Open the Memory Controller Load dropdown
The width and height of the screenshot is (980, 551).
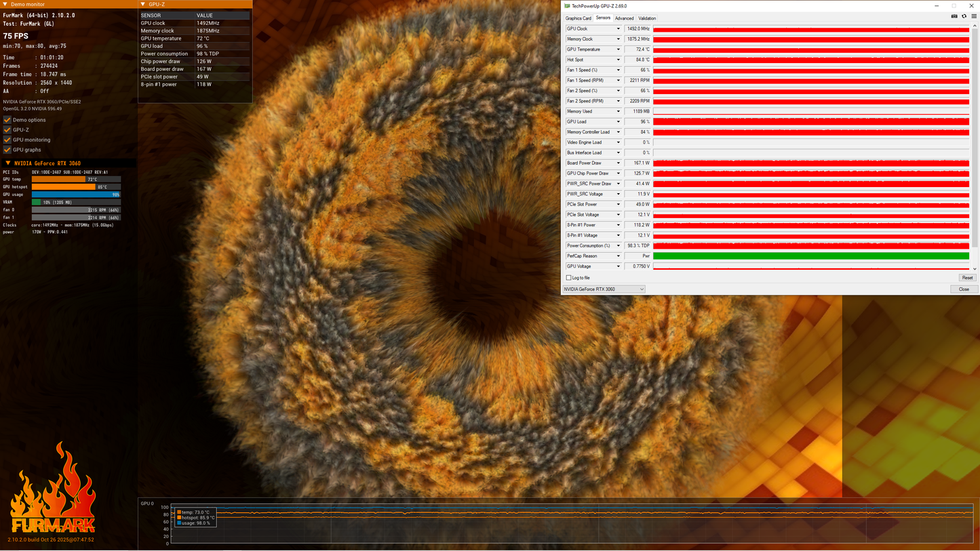click(x=619, y=132)
